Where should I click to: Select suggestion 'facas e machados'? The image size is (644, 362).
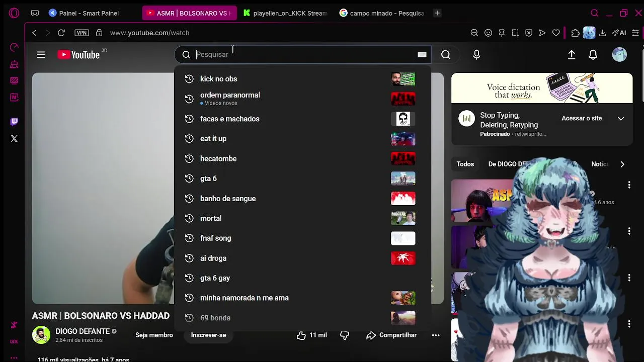click(302, 119)
